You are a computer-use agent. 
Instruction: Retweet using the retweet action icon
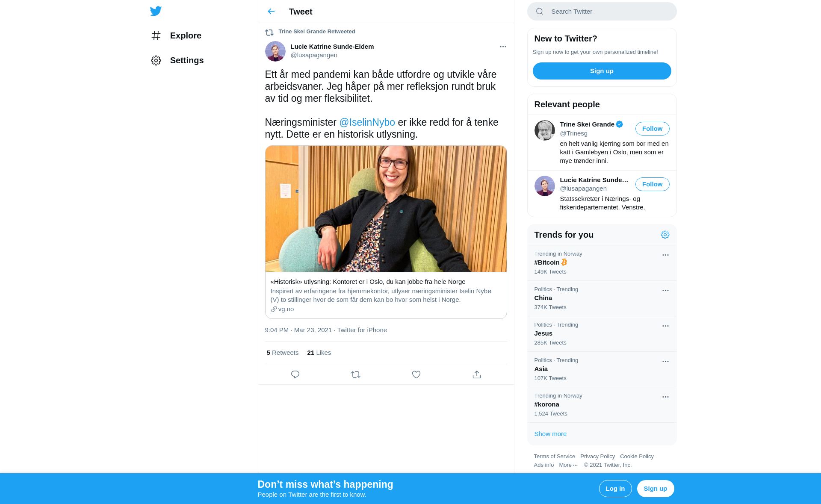point(356,374)
